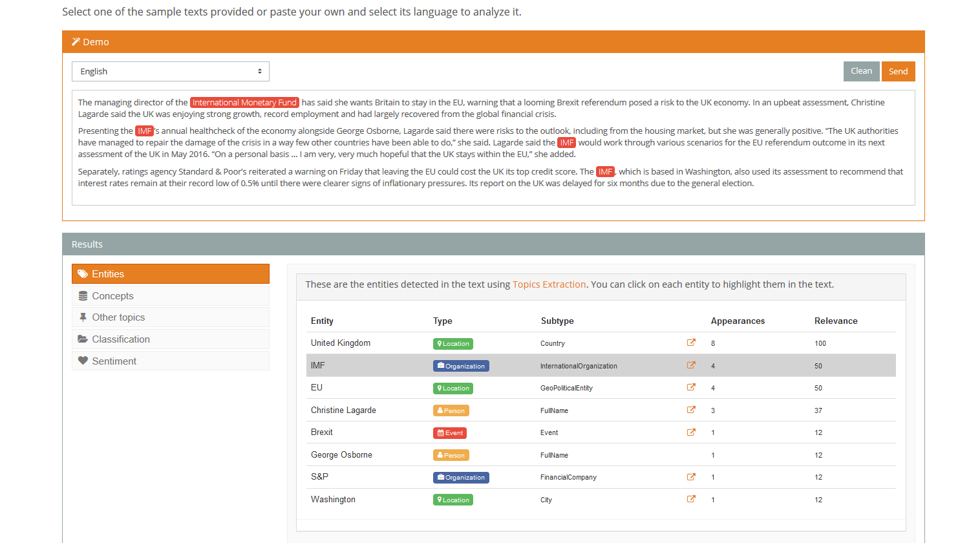Viewport: 980px width, 543px height.
Task: Select the Brexit entity name
Action: [x=322, y=432]
